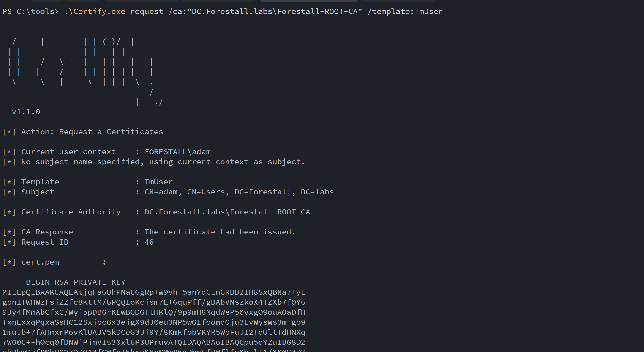Click the /template:TmUser argument

click(x=405, y=11)
